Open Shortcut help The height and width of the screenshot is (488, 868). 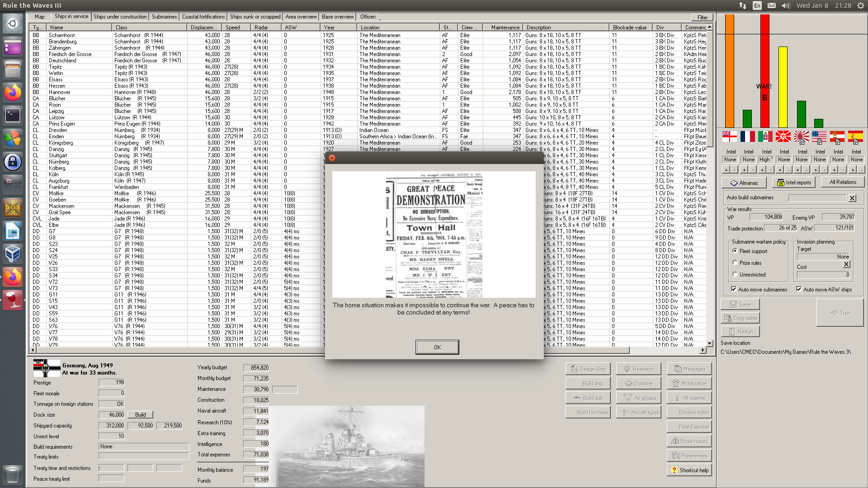click(x=689, y=470)
